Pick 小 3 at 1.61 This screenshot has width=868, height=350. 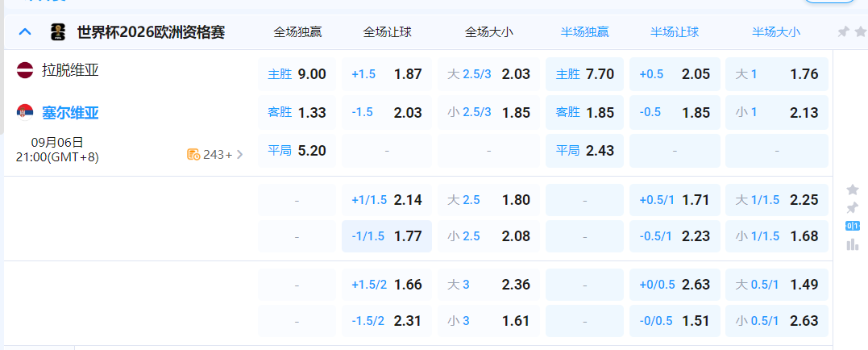point(488,321)
